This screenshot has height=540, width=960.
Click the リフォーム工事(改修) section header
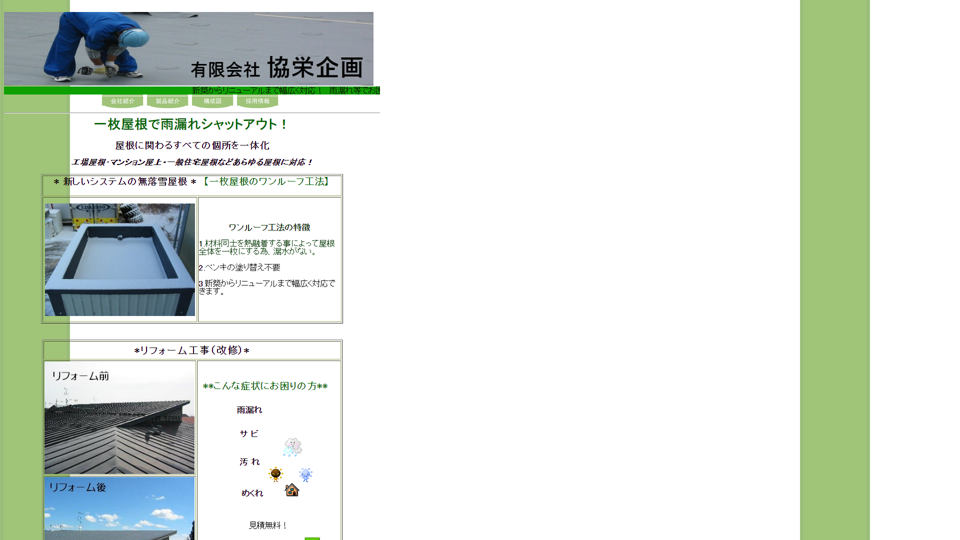192,351
